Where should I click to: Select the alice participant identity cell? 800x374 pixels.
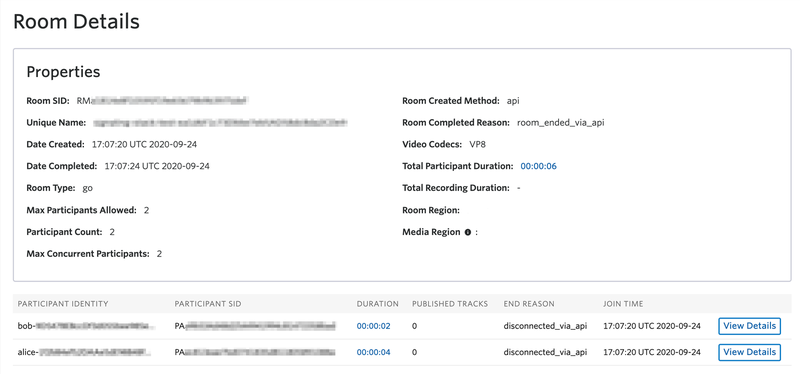(84, 352)
